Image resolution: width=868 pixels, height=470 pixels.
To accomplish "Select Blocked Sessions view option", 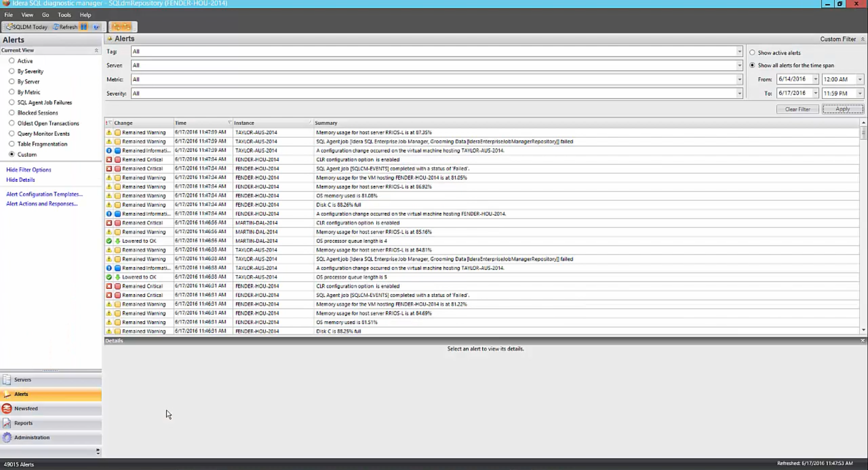I will click(x=12, y=113).
